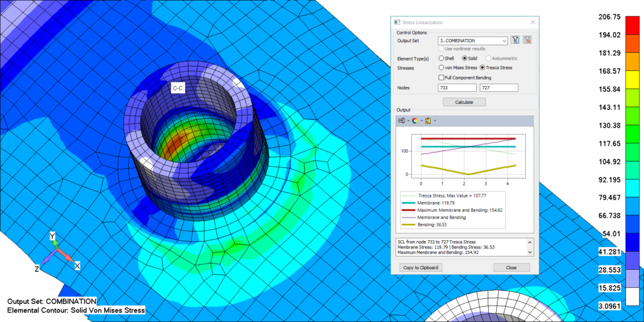Click the output text box up scroll arrow

(x=530, y=242)
